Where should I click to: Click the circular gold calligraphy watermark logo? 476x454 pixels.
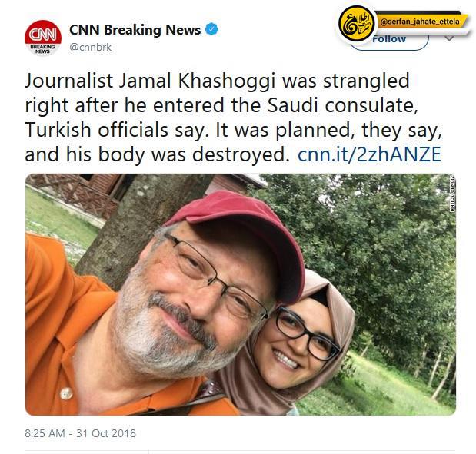point(356,25)
